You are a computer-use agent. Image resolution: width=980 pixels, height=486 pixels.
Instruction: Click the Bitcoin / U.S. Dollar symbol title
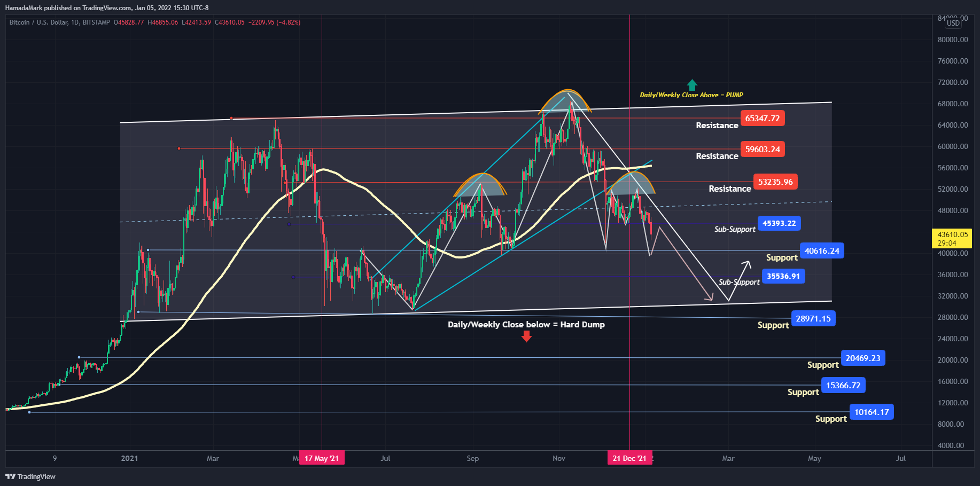(59, 22)
